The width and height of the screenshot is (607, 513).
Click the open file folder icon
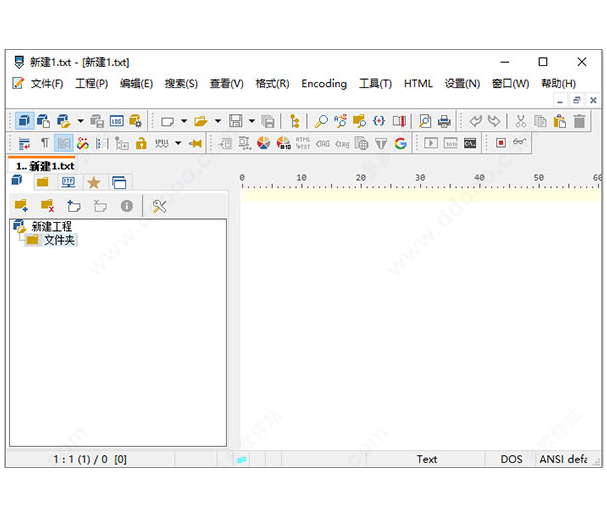[201, 122]
